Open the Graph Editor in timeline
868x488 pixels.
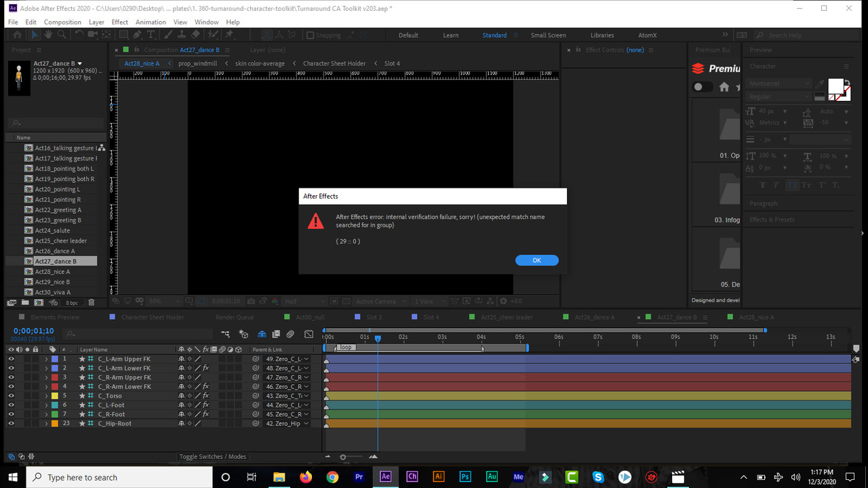[x=309, y=334]
